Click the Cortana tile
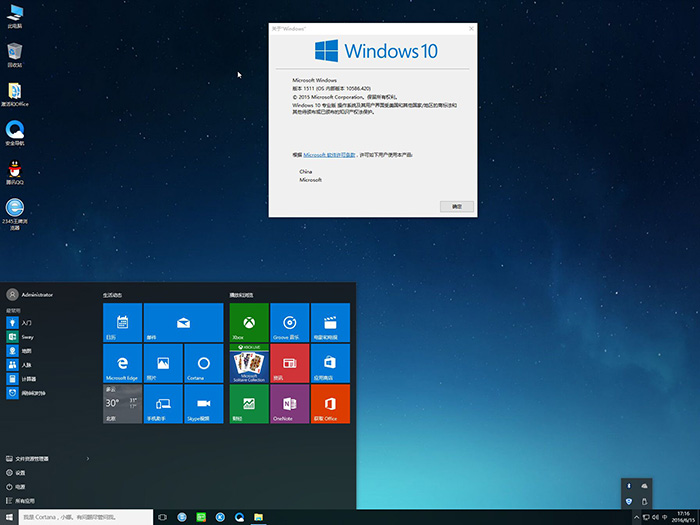The height and width of the screenshot is (525, 700). 203,363
